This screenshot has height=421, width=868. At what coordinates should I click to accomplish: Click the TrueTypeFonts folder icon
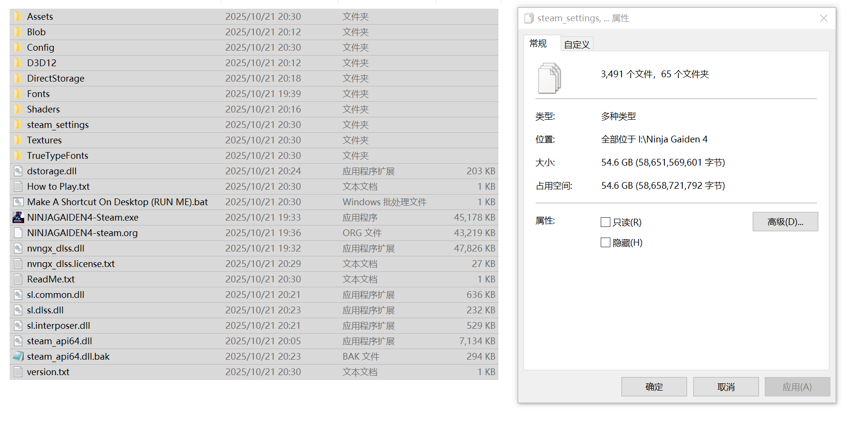tap(18, 155)
